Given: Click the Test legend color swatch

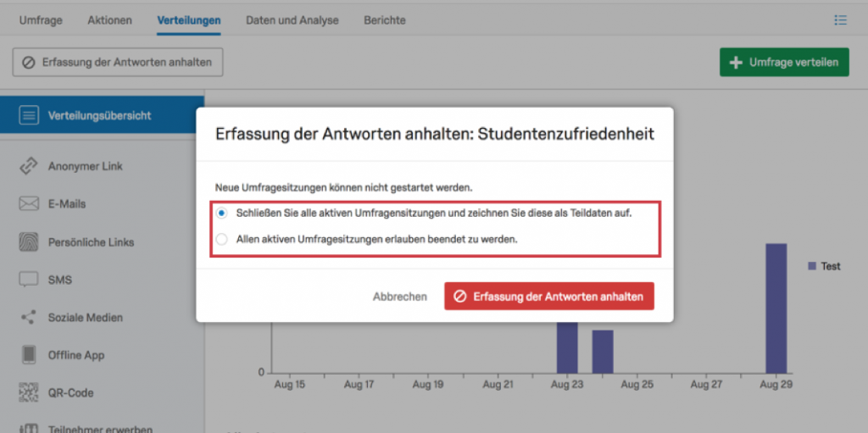Looking at the screenshot, I should click(x=812, y=266).
